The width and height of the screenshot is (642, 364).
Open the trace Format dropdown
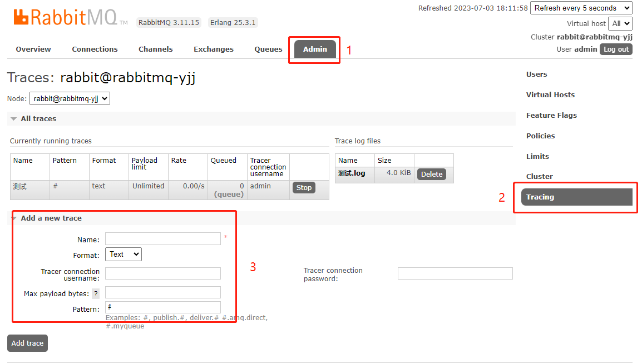pos(124,255)
